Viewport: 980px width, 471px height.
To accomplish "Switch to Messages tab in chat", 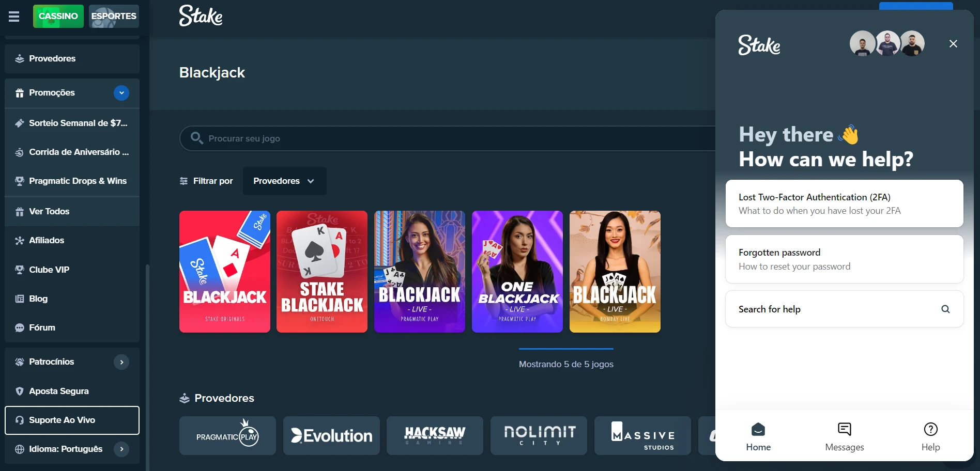I will 845,436.
